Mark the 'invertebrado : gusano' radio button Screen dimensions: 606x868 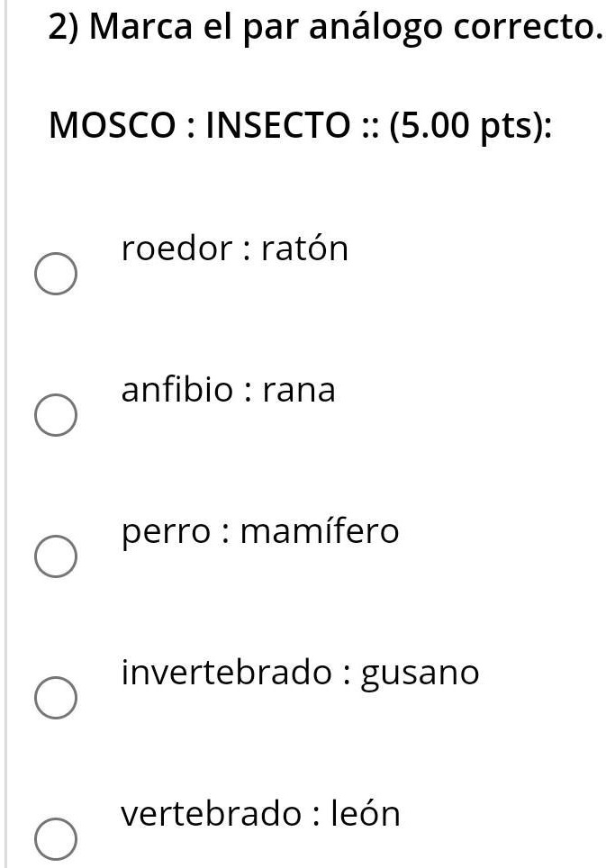point(55,699)
